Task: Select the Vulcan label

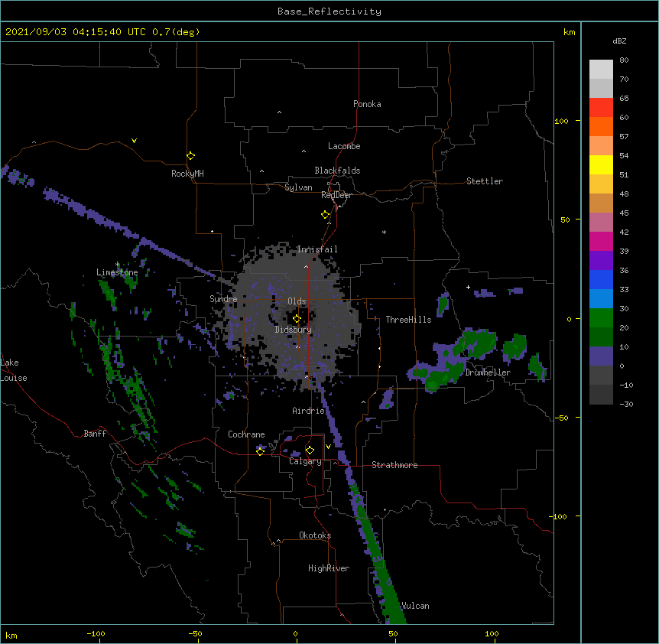Action: tap(415, 606)
